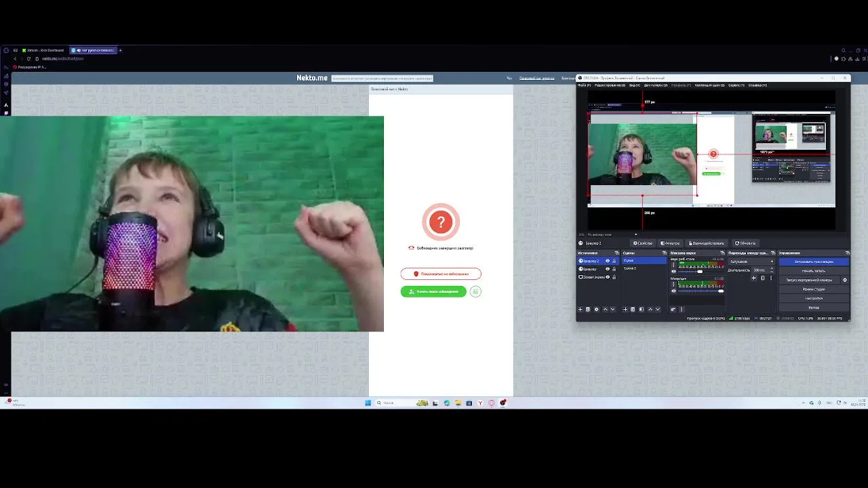This screenshot has width=868, height=488.
Task: Open advanced audio properties gears icon
Action: tap(673, 309)
